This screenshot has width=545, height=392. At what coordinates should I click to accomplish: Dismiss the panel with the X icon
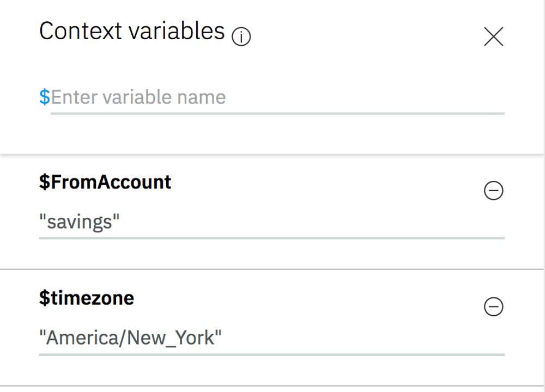click(x=493, y=36)
